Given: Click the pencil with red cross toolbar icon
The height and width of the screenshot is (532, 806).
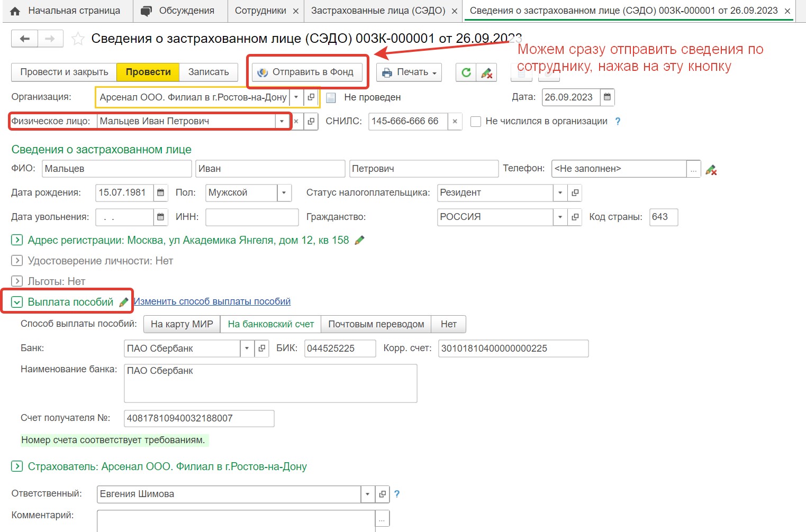Looking at the screenshot, I should click(x=486, y=72).
